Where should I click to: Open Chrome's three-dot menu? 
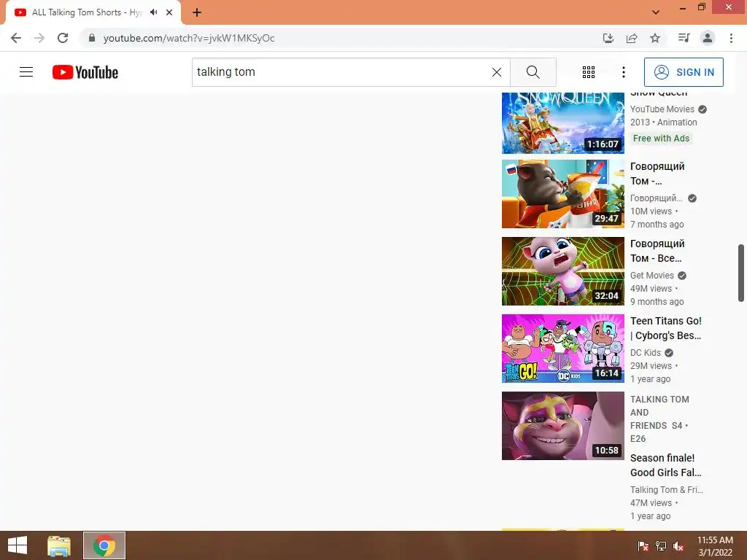[731, 38]
